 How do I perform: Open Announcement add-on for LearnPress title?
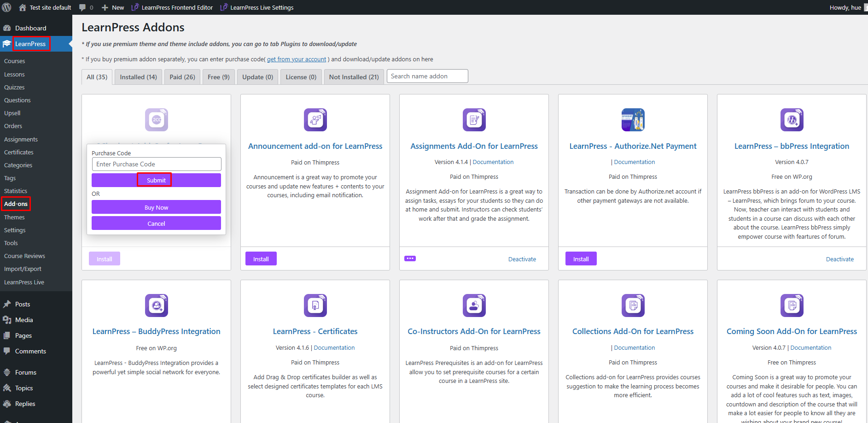pos(315,146)
